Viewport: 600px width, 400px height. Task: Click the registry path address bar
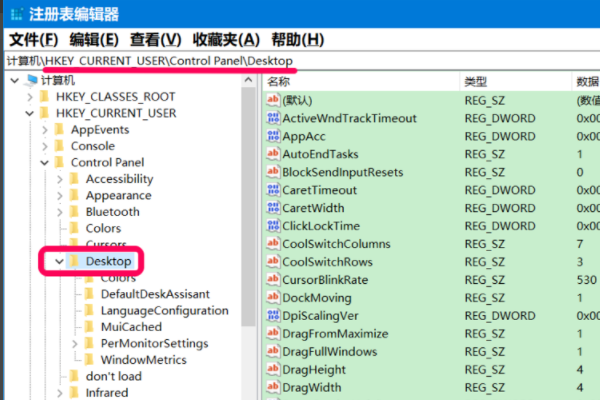tap(302, 61)
